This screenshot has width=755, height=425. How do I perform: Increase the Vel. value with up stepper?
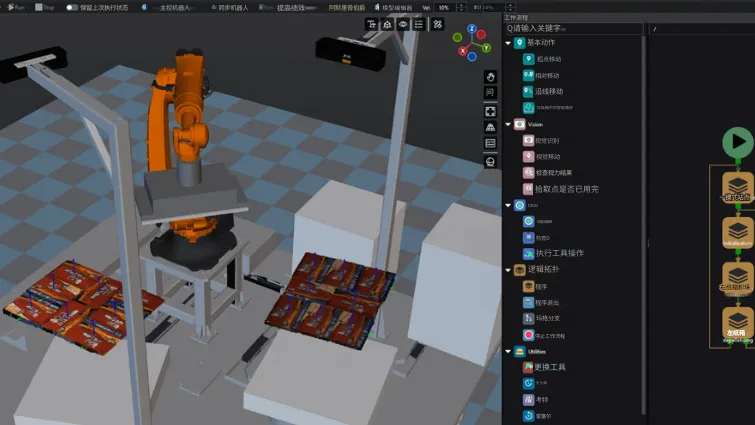click(x=461, y=5)
